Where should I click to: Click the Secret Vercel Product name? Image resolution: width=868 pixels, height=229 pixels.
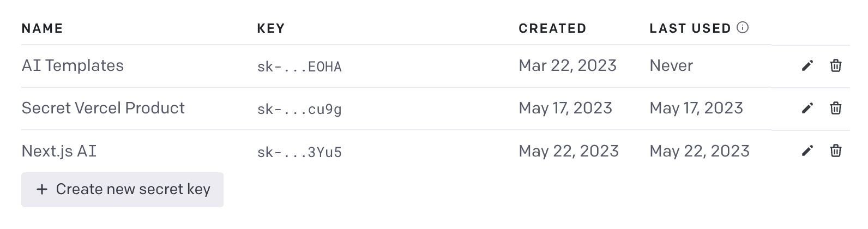coord(103,108)
